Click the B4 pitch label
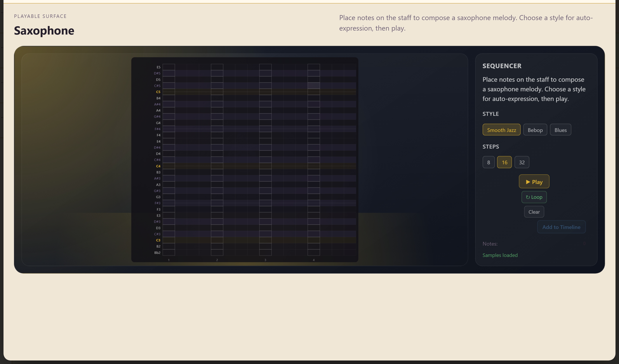Screen dimensions: 619x364 point(158,98)
